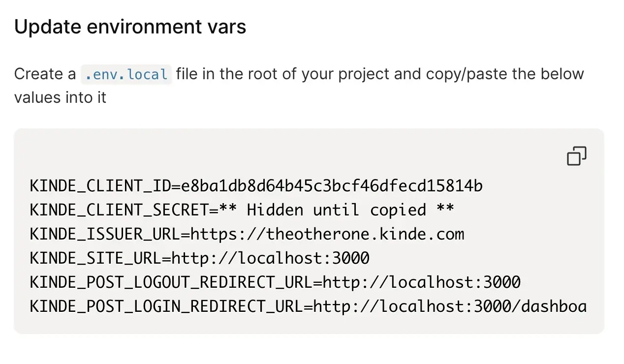Click the localhost:3000 value of the logout redirect
This screenshot has width=624, height=364.
coord(422,282)
